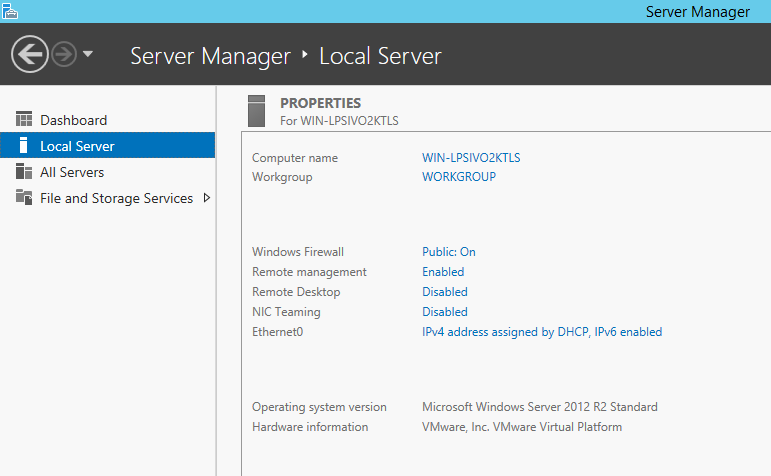Click the Local Server sidebar icon
Viewport: 771px width, 476px height.
click(x=23, y=145)
